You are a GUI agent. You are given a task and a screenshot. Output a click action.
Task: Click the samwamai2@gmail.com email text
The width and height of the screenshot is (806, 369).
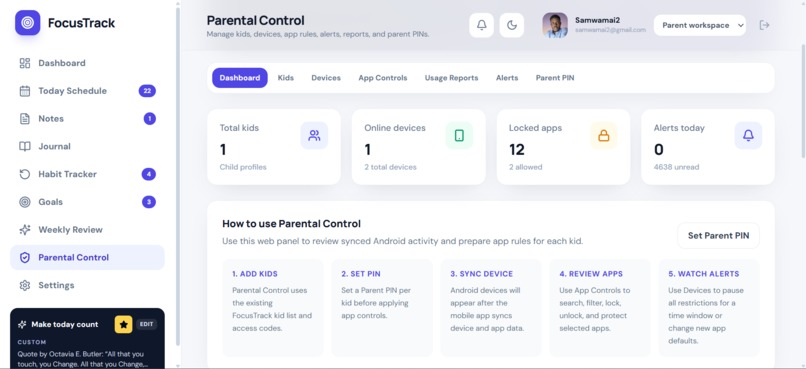[610, 30]
